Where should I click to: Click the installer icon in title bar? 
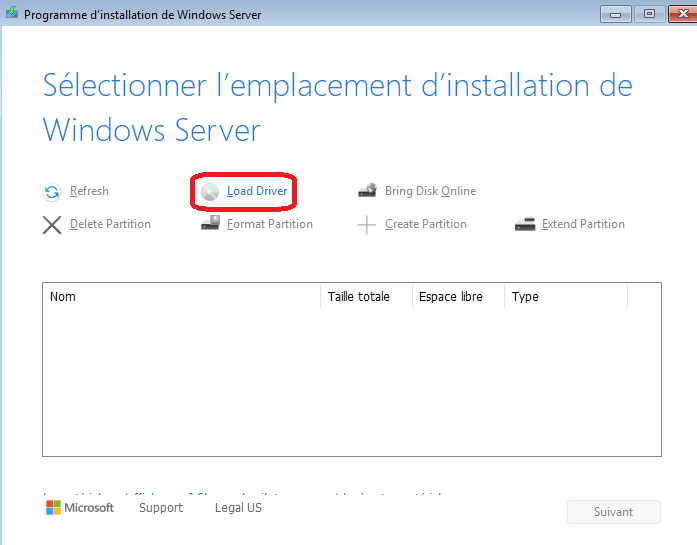coord(12,12)
